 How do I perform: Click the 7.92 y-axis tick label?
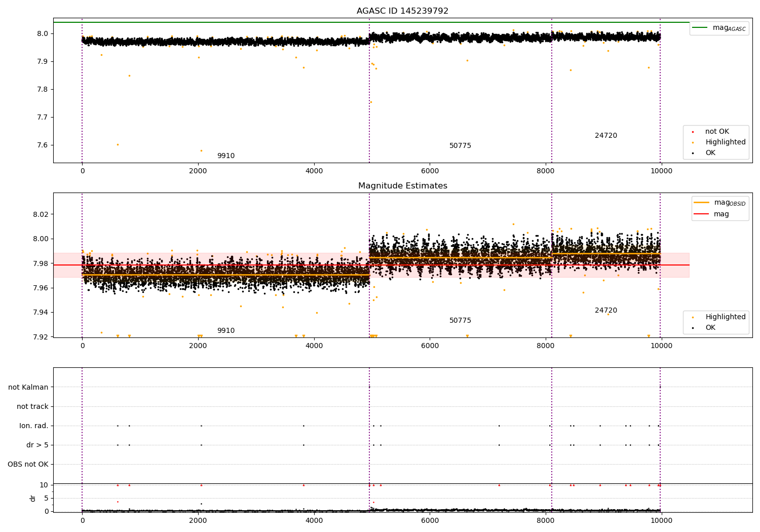click(x=41, y=337)
